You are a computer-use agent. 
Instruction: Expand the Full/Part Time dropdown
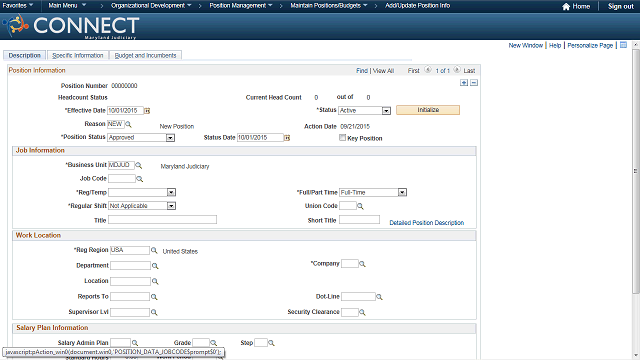click(x=402, y=192)
